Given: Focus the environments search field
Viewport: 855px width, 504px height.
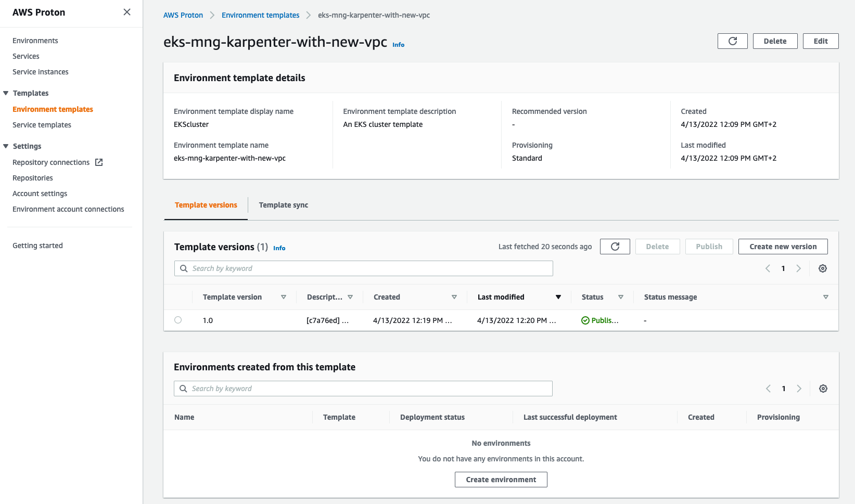Looking at the screenshot, I should point(363,389).
